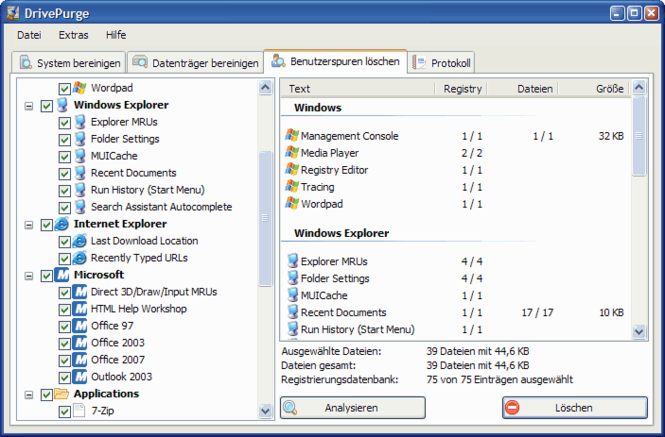Disable the Recently Typed URLs checkbox
Viewport: 665px width, 437px height.
tap(65, 258)
